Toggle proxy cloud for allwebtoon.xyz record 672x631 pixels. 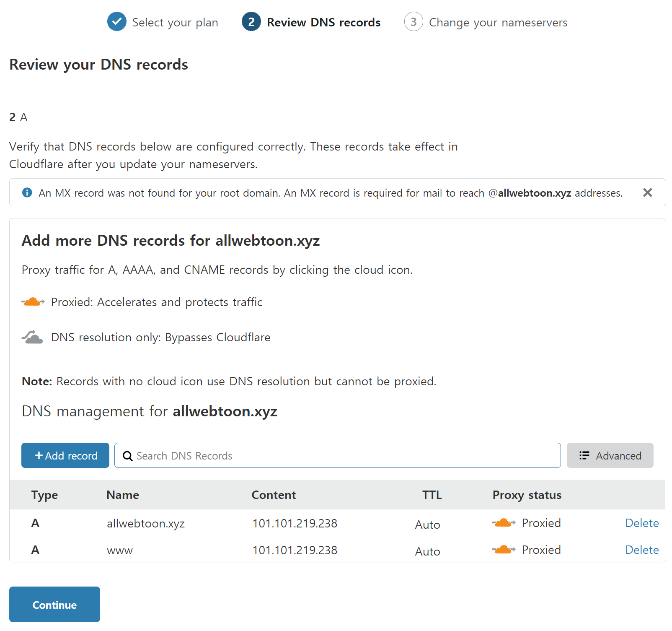point(504,523)
